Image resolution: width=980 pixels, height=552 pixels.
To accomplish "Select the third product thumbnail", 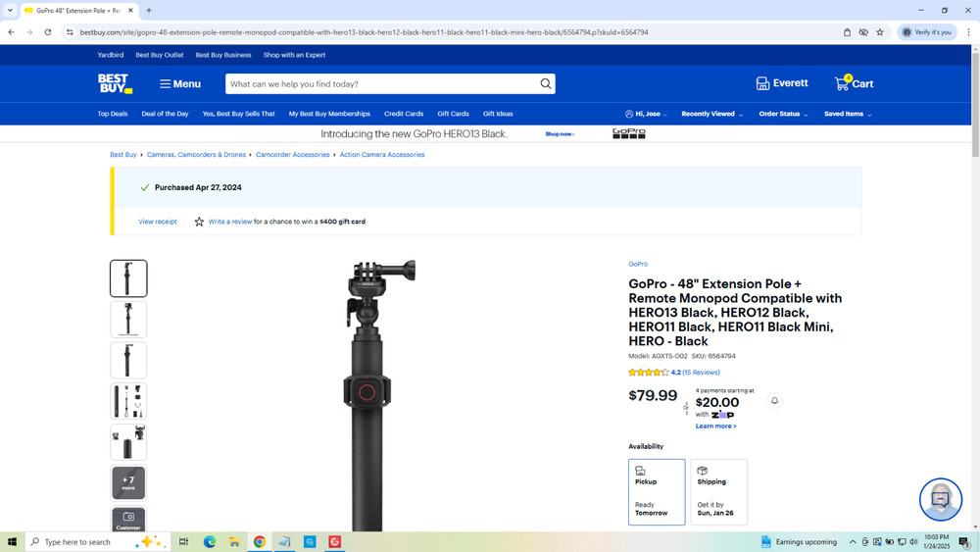I will click(x=128, y=360).
